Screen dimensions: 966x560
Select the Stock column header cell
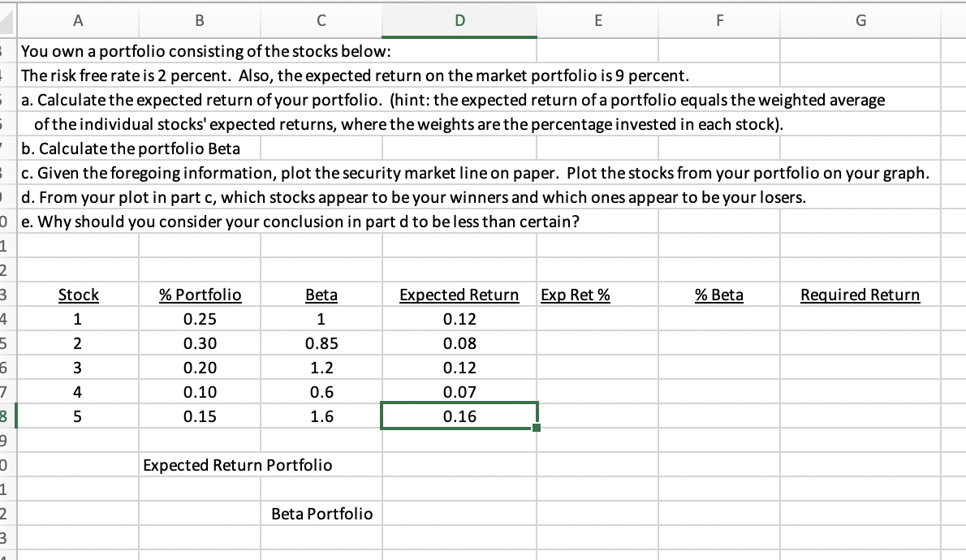78,295
